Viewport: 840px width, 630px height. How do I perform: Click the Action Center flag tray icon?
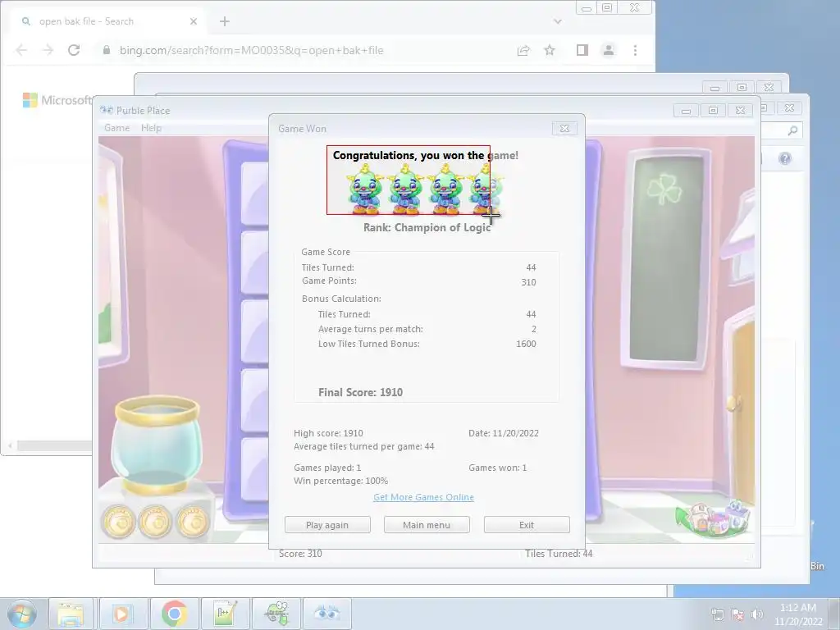pyautogui.click(x=737, y=614)
